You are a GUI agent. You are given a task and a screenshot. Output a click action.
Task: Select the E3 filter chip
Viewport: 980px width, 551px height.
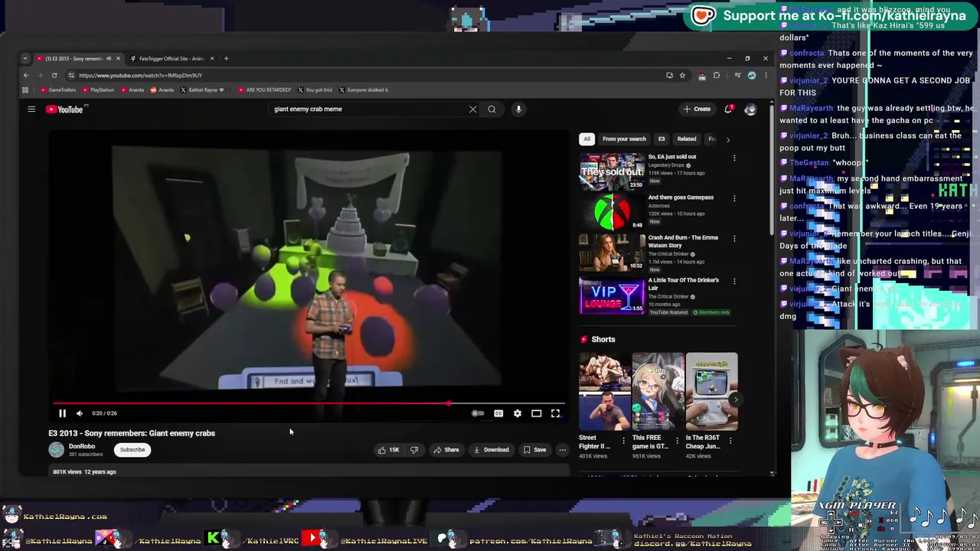[x=661, y=139]
